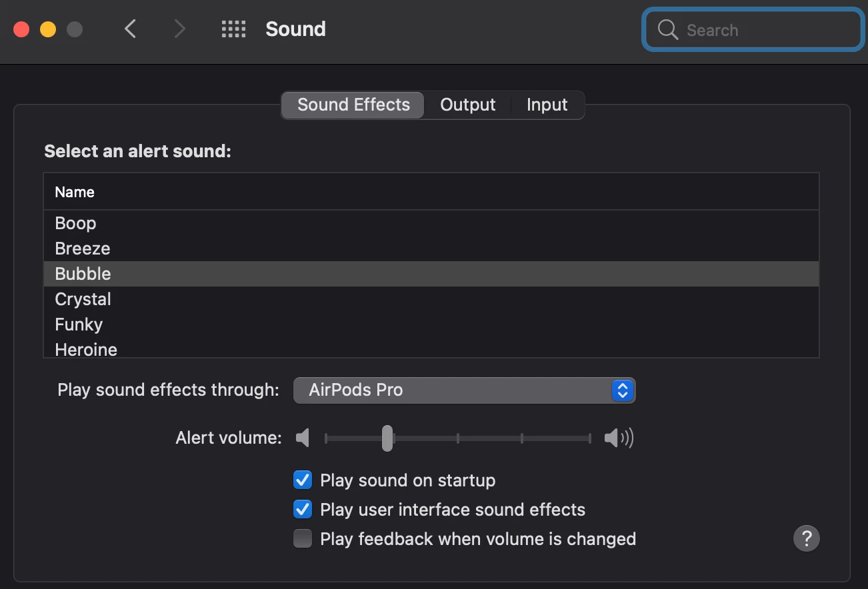
Task: Click the Alert volume slider knob
Action: click(387, 438)
